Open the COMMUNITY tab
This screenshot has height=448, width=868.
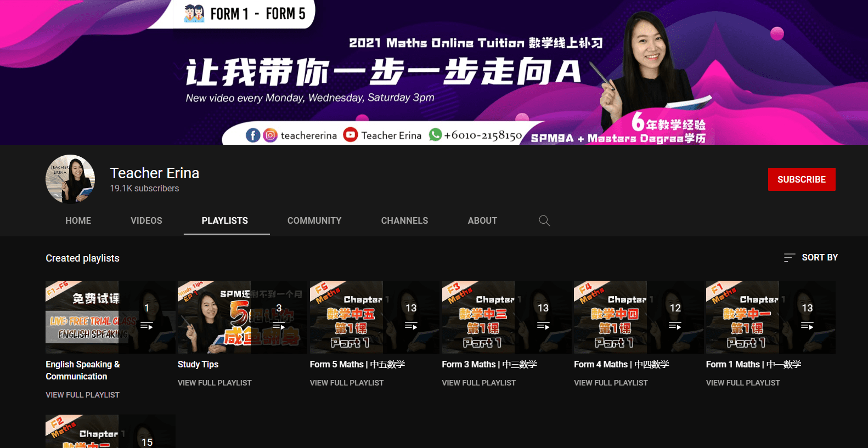click(314, 220)
